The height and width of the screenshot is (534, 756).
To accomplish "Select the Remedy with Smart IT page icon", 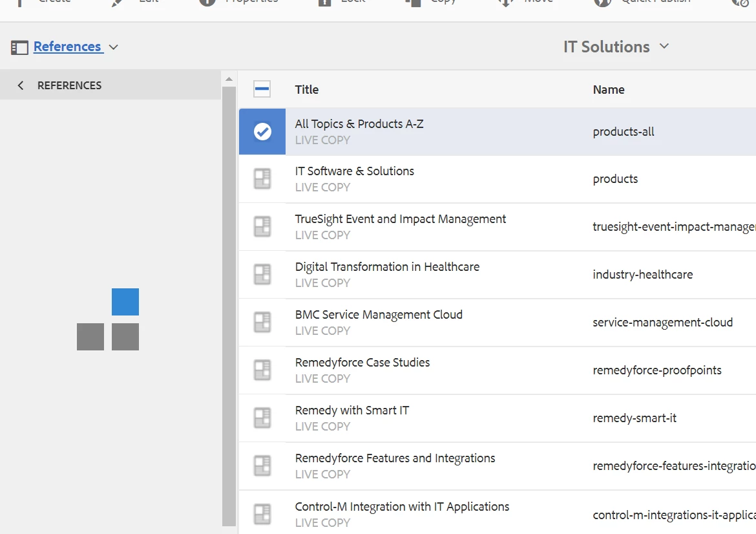I will click(262, 418).
